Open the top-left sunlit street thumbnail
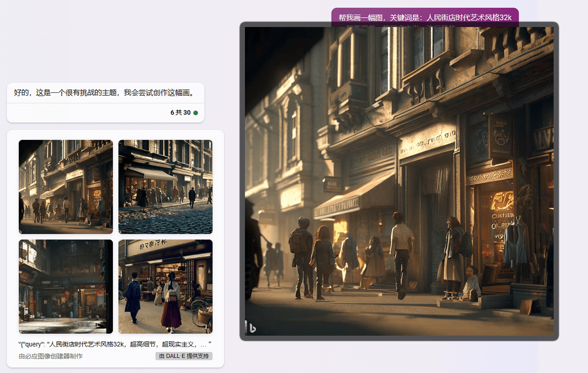Image resolution: width=588 pixels, height=373 pixels. point(66,186)
